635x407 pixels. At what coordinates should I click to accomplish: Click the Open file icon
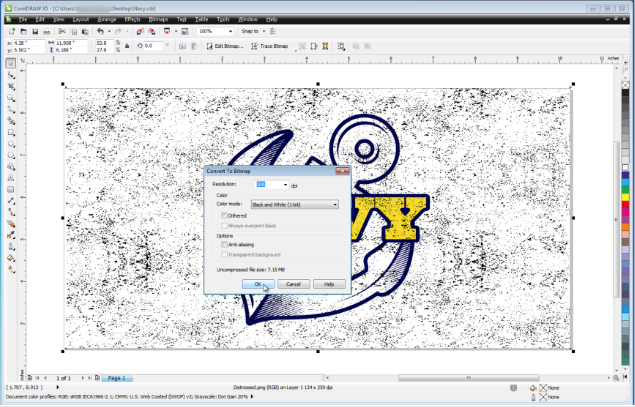(x=23, y=31)
